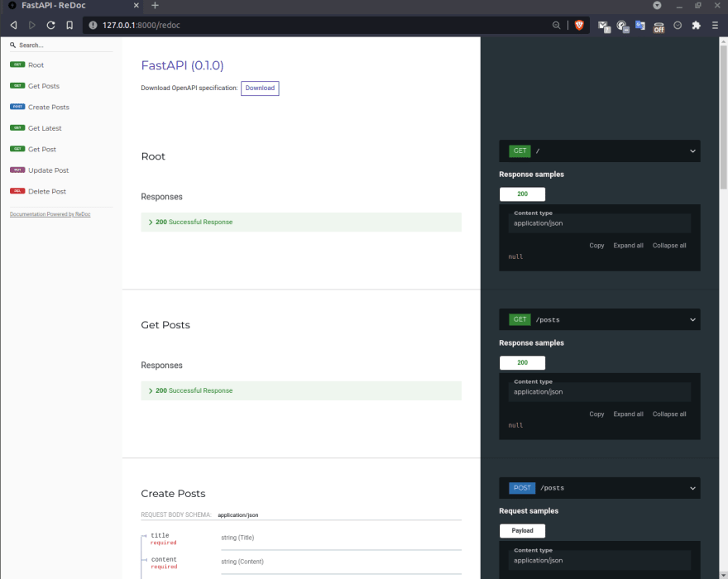Click the extension icon labeled Off
Viewport: 728px width, 579px height.
coord(659,27)
